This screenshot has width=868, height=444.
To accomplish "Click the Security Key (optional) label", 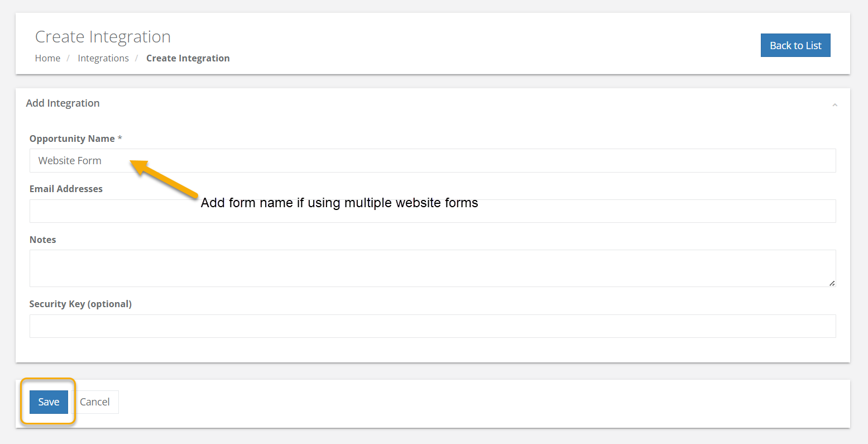I will point(80,304).
